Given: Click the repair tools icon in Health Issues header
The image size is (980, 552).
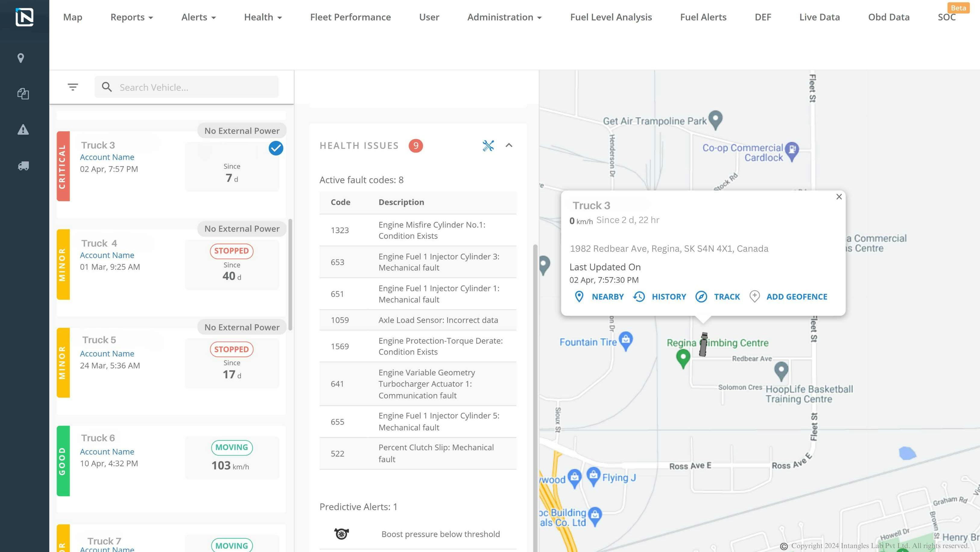Looking at the screenshot, I should (x=488, y=145).
